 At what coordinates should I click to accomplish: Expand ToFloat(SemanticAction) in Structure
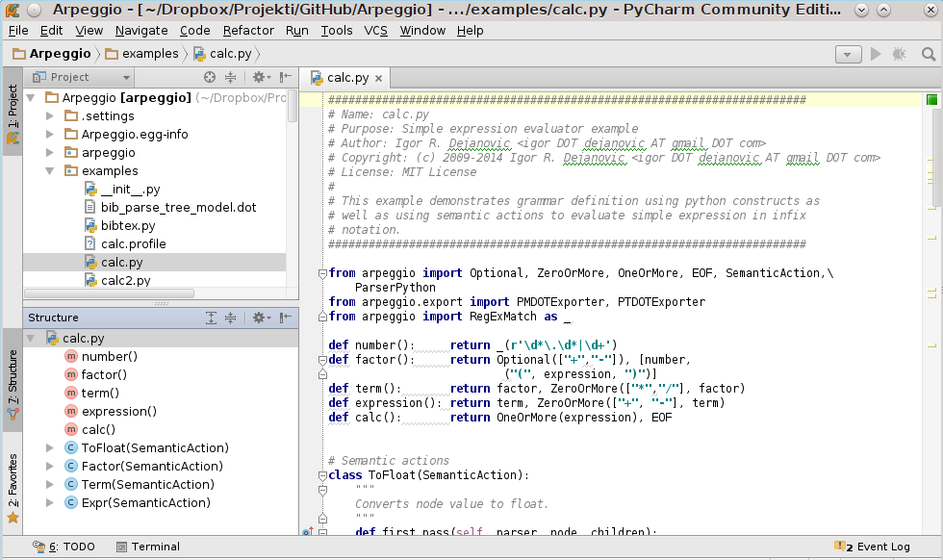tap(50, 447)
